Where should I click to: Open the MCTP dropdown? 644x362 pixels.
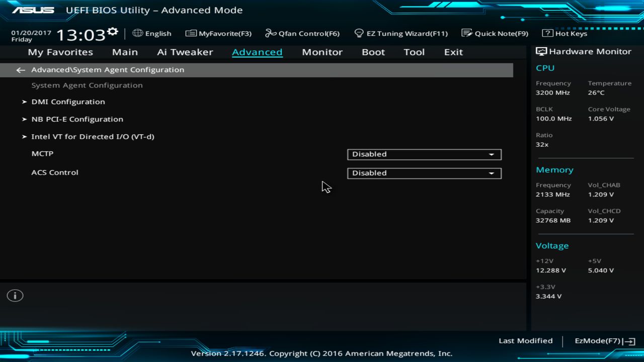424,154
